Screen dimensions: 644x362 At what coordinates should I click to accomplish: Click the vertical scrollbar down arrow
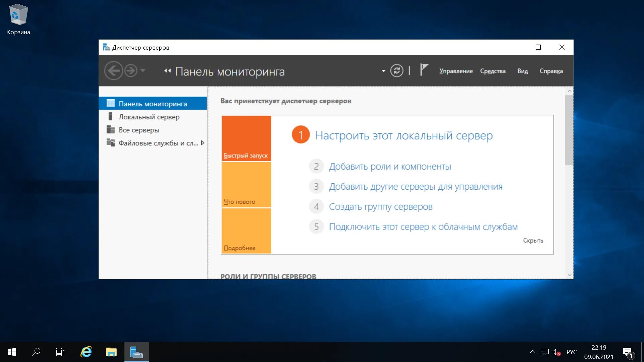569,275
